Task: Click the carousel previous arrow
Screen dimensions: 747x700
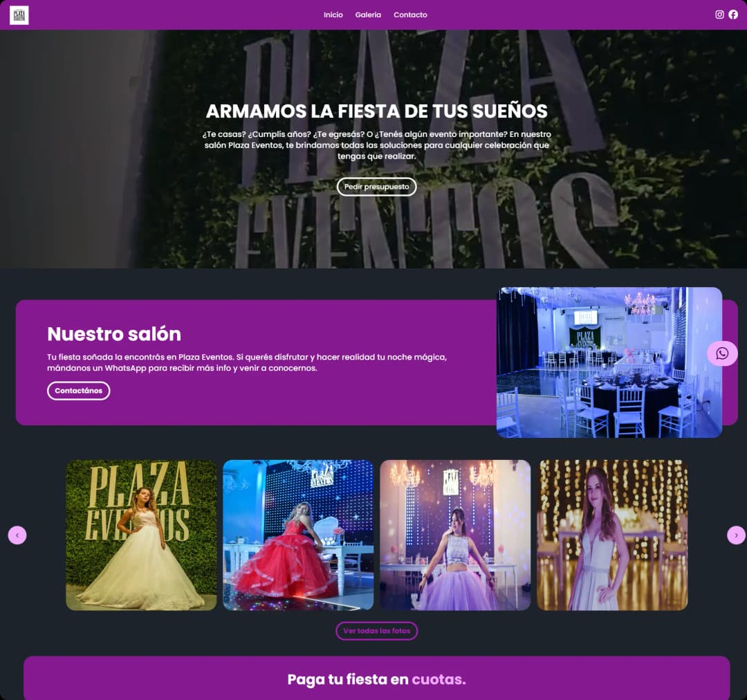Action: (17, 535)
